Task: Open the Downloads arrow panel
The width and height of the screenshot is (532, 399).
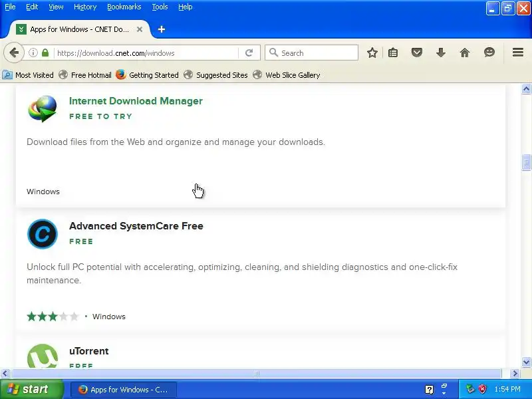Action: click(441, 53)
